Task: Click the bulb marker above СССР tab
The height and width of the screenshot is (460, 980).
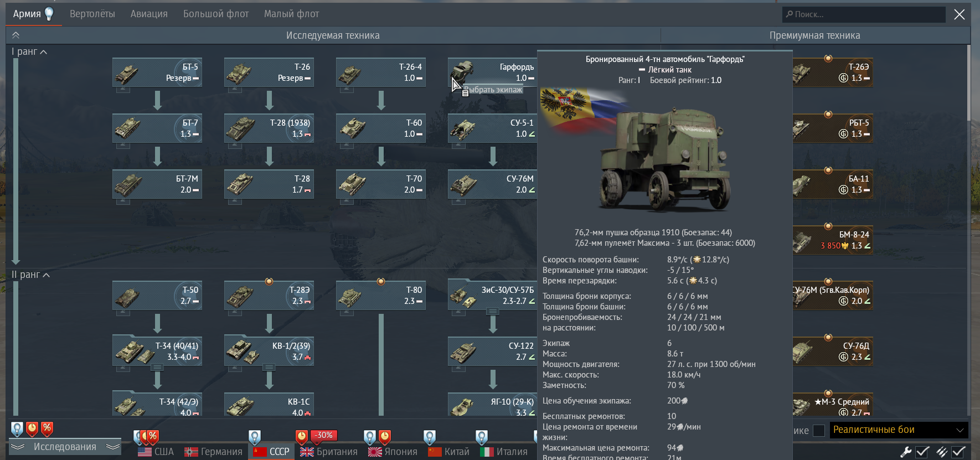Action: pyautogui.click(x=255, y=437)
